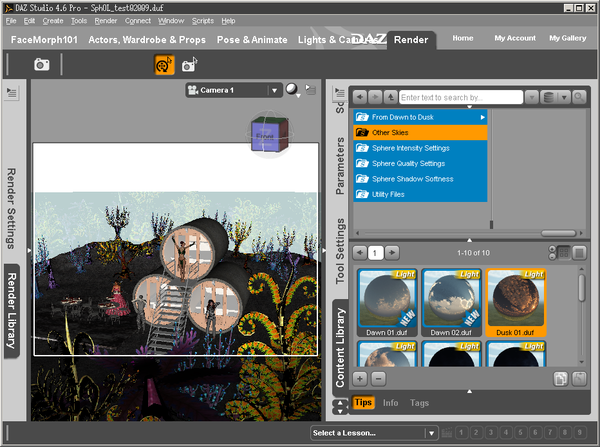The width and height of the screenshot is (600, 447).
Task: Go up one level in Content Library
Action: [390, 97]
